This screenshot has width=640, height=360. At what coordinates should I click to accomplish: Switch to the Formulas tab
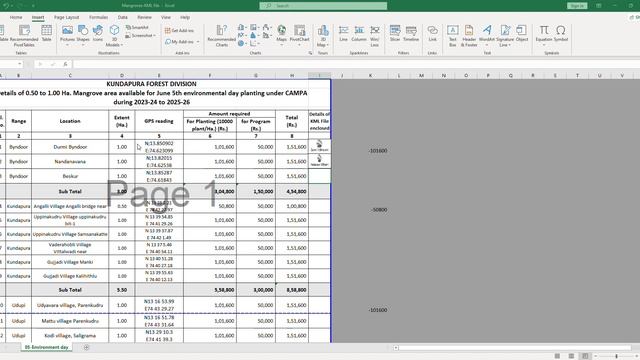(98, 17)
